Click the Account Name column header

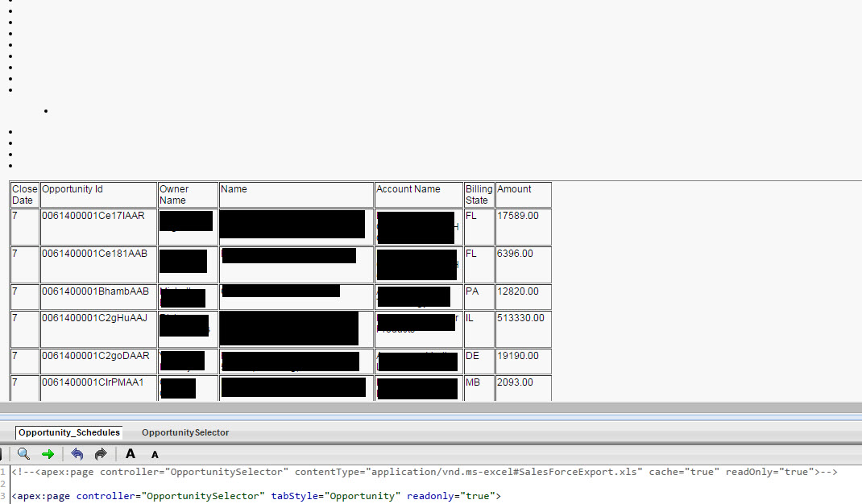(x=419, y=195)
